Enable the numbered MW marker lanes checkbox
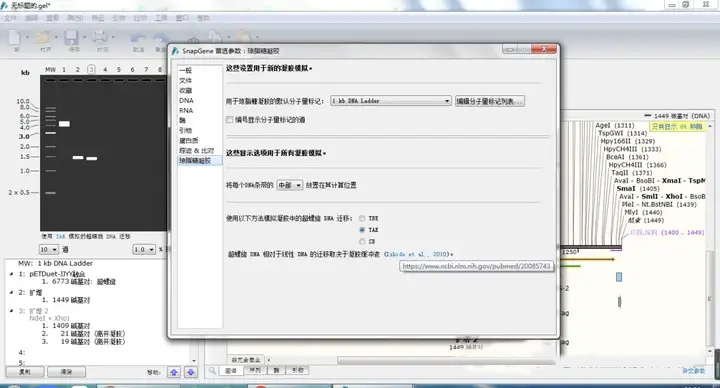 coord(230,120)
